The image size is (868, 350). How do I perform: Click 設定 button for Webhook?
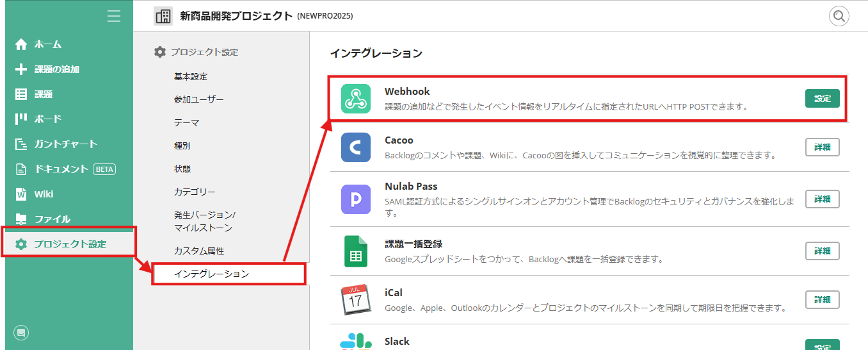822,99
